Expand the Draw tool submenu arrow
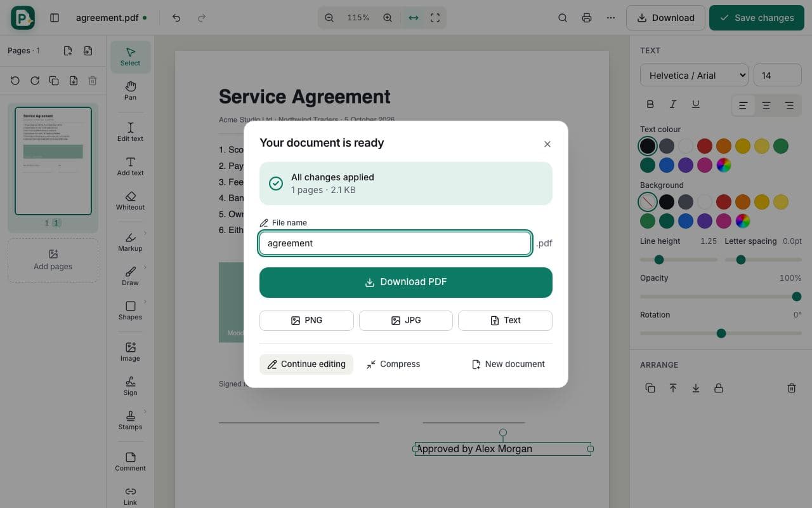 [145, 267]
